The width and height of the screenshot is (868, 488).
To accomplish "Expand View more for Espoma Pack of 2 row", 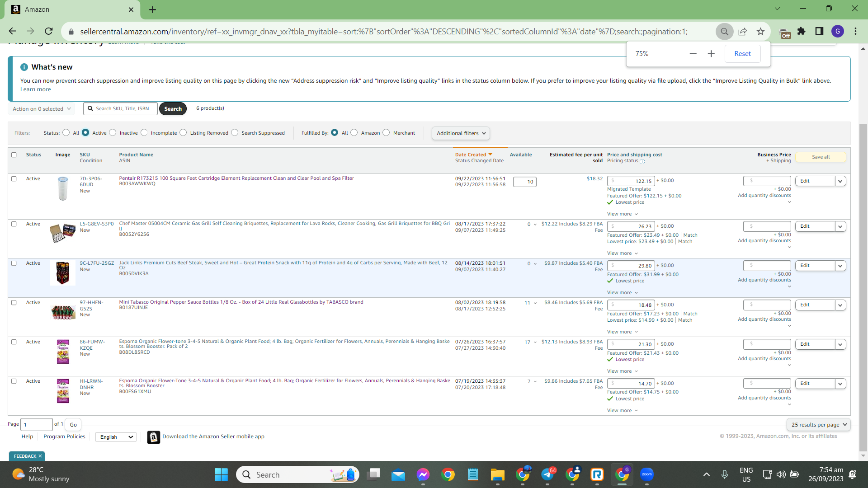I will coord(622,371).
